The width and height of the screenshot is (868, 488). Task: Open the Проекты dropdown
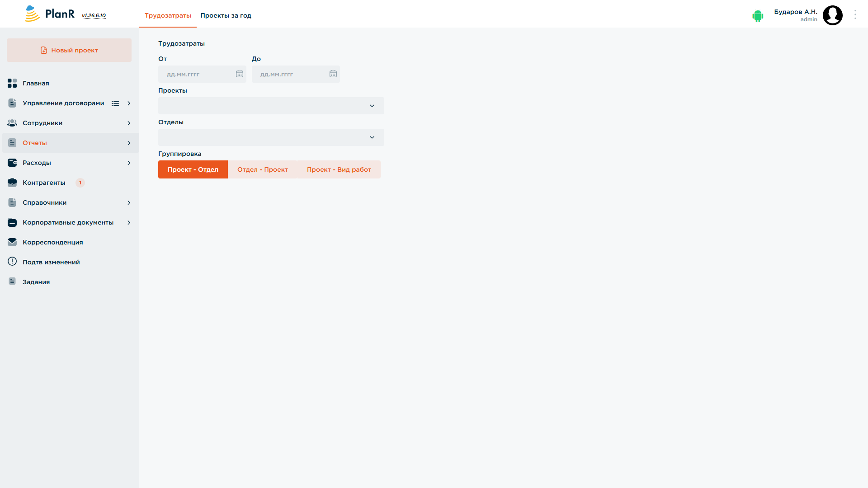pyautogui.click(x=271, y=106)
